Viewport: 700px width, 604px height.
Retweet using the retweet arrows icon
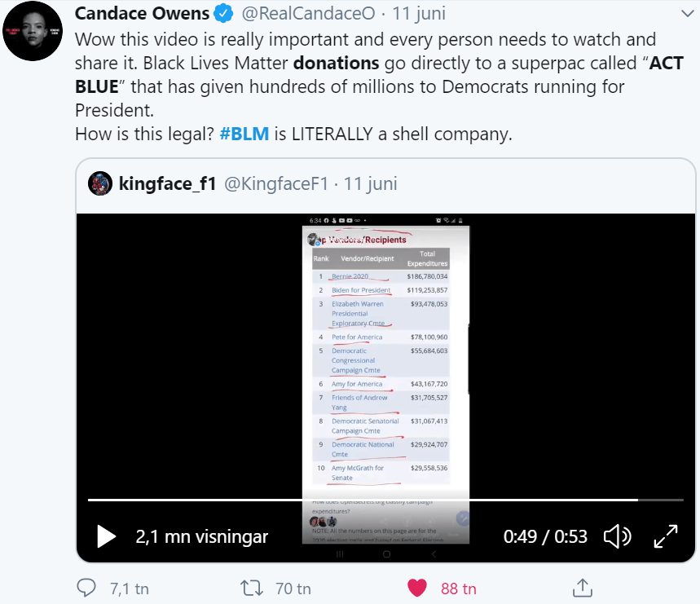click(252, 588)
